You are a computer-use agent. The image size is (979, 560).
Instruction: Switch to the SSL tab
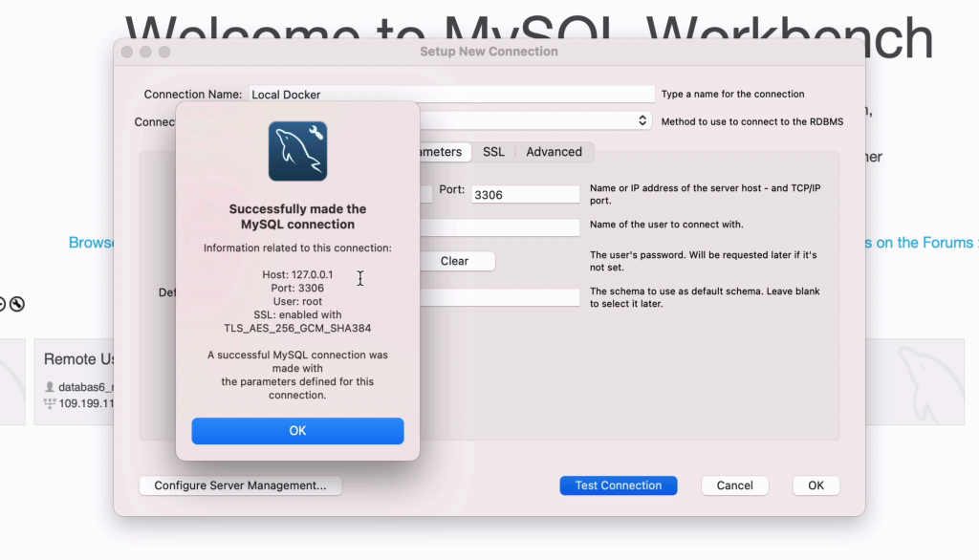click(493, 152)
